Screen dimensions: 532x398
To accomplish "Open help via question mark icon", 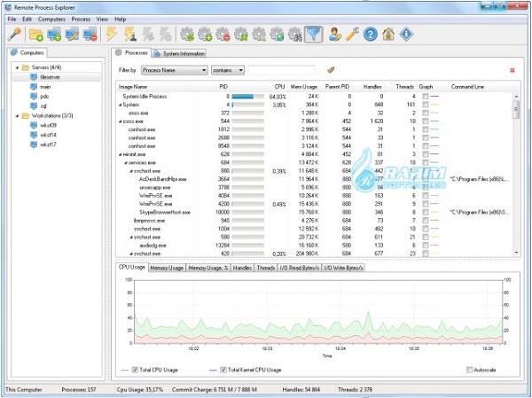I will point(370,35).
